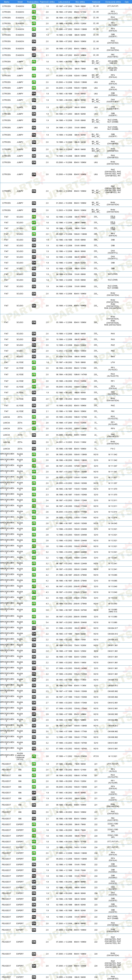Click the engine code OM 604.917
Screen dimensions: 132x980
[x=113, y=628]
